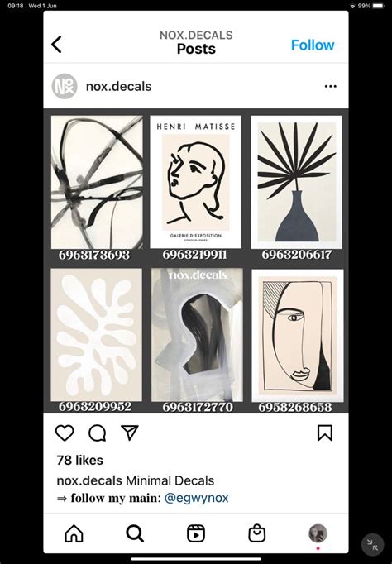Save post with bookmark icon
Image resolution: width=392 pixels, height=564 pixels.
click(325, 433)
